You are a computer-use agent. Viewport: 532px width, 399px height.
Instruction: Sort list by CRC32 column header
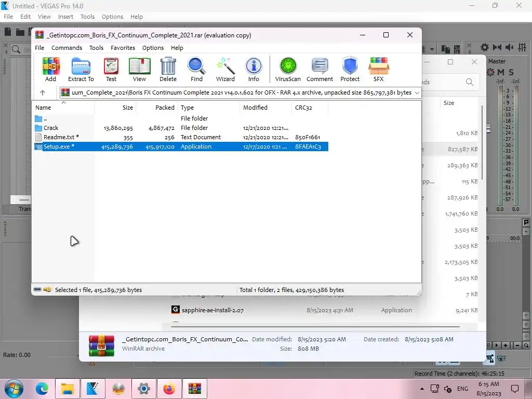[310, 108]
